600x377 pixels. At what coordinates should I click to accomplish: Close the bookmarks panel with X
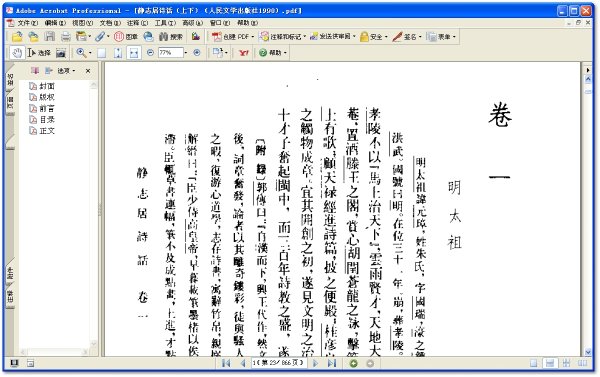pos(88,71)
